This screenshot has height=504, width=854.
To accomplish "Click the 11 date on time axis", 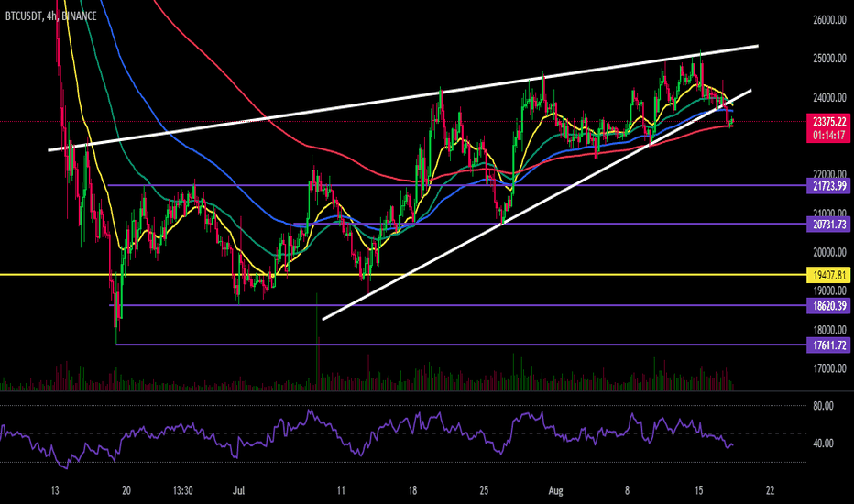I will pyautogui.click(x=341, y=490).
